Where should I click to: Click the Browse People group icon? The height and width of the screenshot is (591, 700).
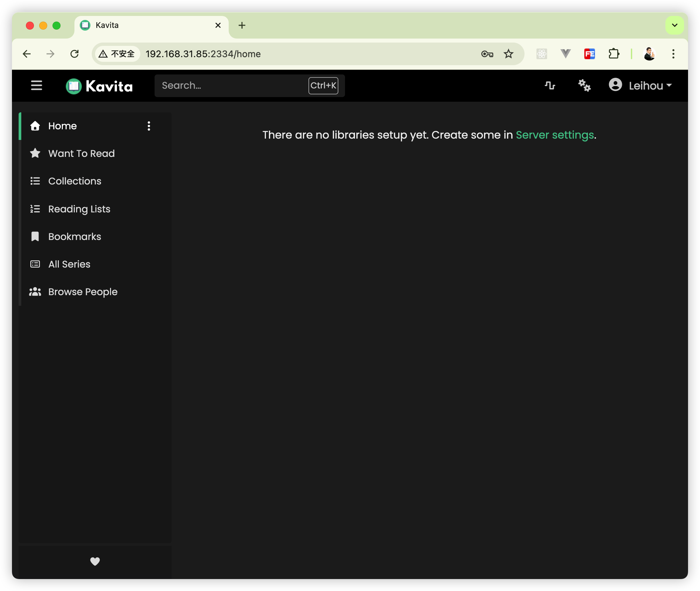point(35,292)
